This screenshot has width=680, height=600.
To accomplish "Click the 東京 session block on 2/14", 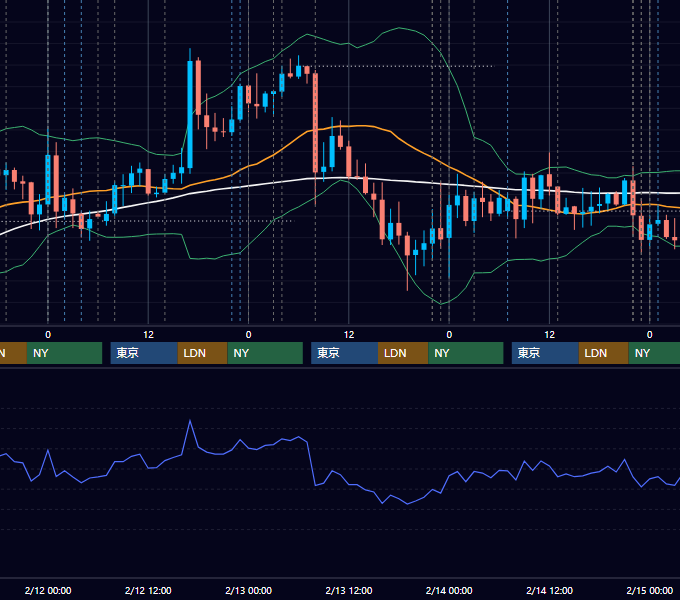I will point(545,353).
